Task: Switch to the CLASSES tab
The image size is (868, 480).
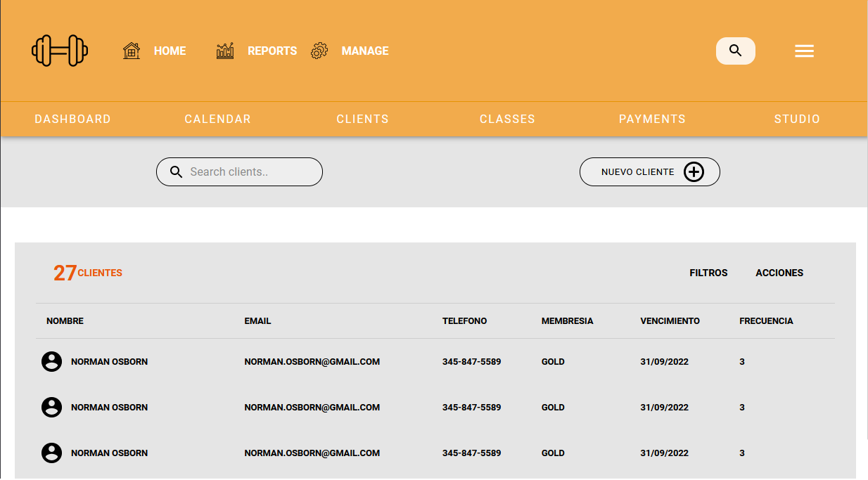Action: [x=508, y=119]
